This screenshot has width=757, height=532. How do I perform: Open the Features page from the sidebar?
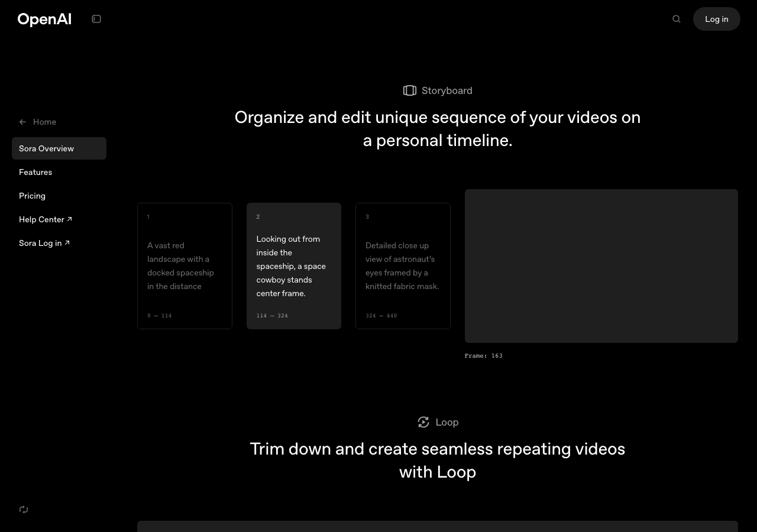click(x=35, y=172)
